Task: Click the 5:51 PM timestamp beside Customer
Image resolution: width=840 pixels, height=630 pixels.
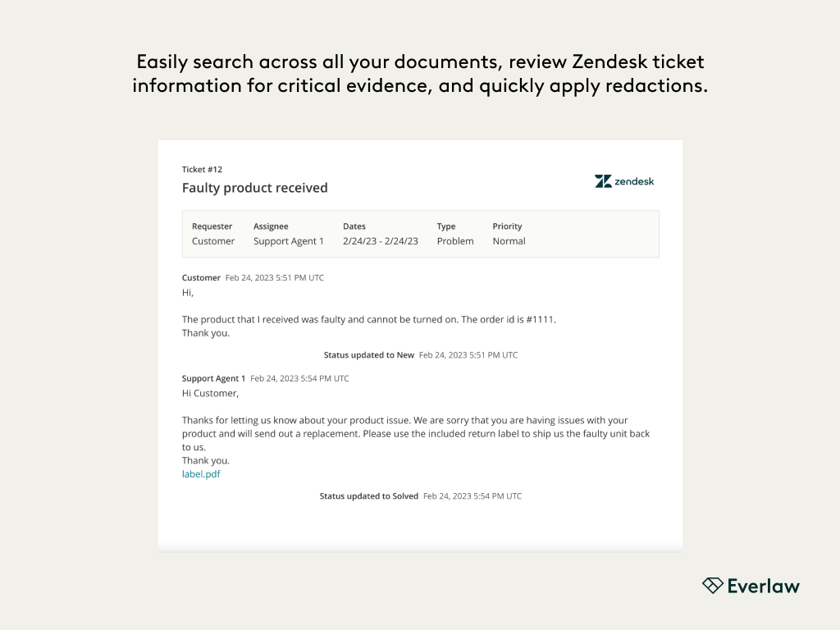Action: [x=275, y=278]
